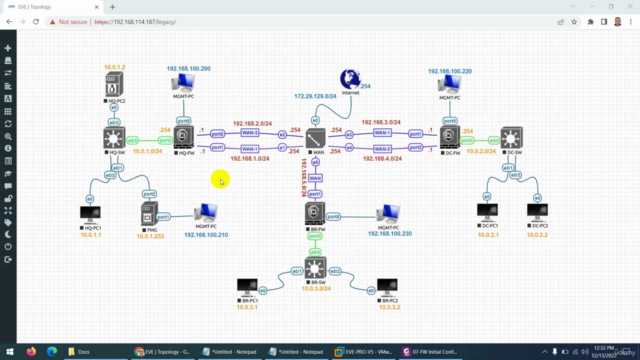
Task: Select the HQ-PC2 Linux server node
Action: point(114,85)
